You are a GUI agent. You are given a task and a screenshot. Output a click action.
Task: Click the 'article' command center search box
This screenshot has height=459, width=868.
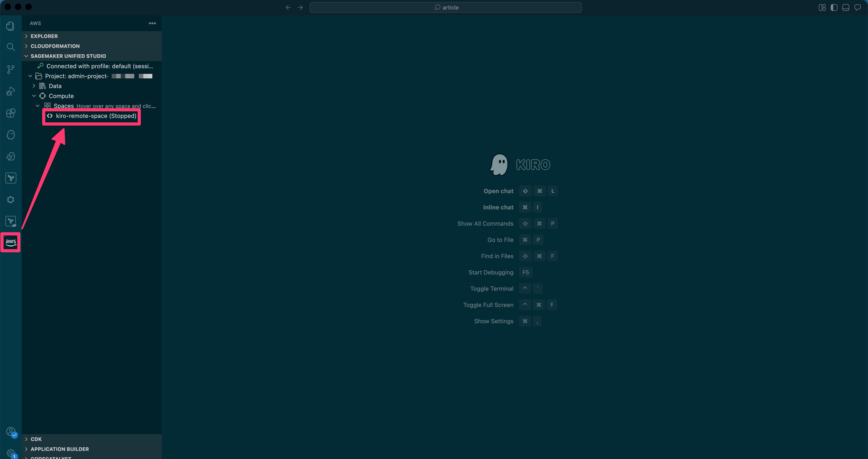[x=446, y=7]
